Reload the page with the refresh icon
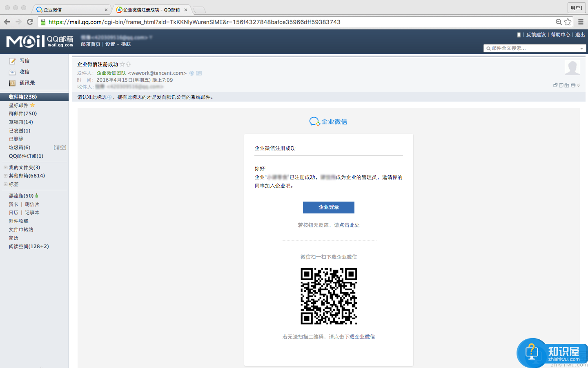This screenshot has width=588, height=368. (x=30, y=22)
